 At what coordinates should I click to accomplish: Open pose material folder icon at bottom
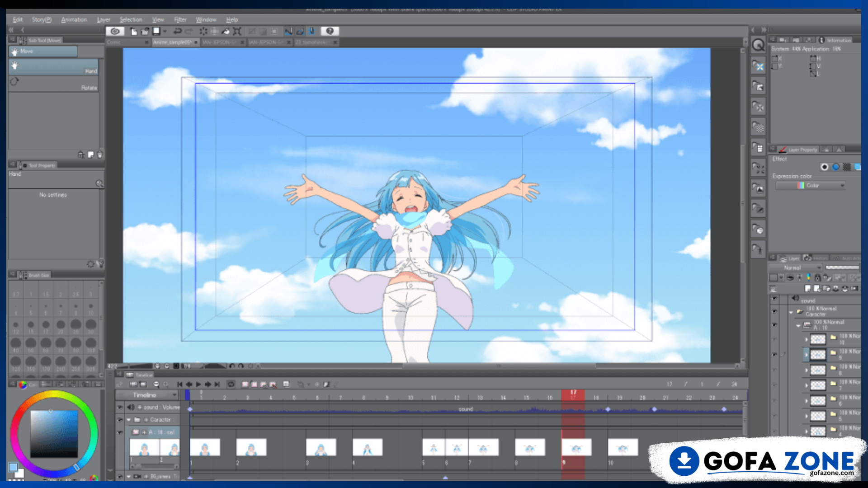(x=758, y=249)
